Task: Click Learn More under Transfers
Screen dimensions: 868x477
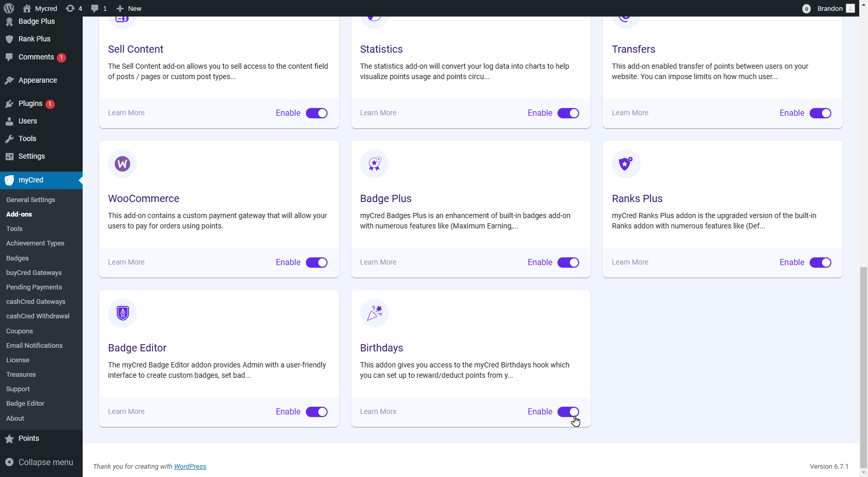Action: (x=630, y=113)
